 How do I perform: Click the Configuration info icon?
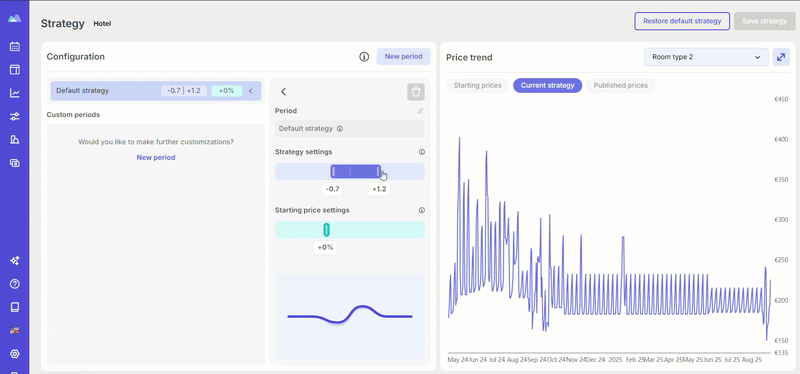click(364, 57)
